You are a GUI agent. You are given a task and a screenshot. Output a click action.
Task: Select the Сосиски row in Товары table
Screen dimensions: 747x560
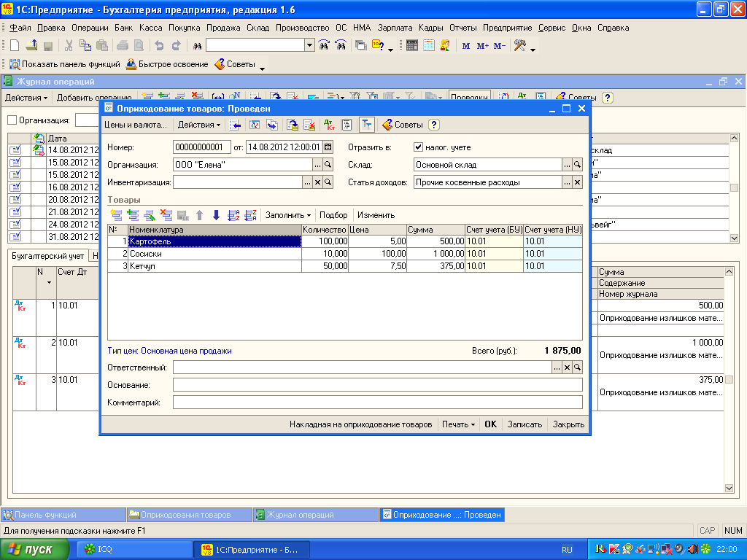pos(345,254)
